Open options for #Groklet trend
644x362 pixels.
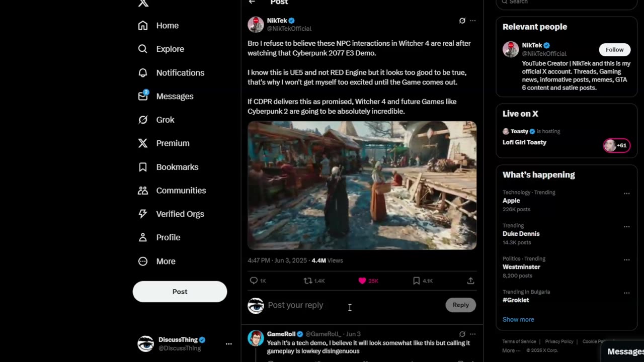point(626,293)
